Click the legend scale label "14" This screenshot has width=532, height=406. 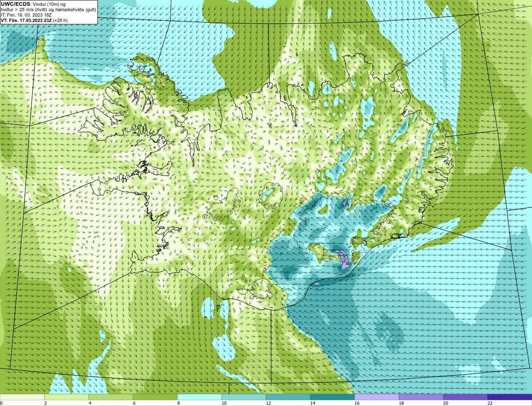click(313, 403)
